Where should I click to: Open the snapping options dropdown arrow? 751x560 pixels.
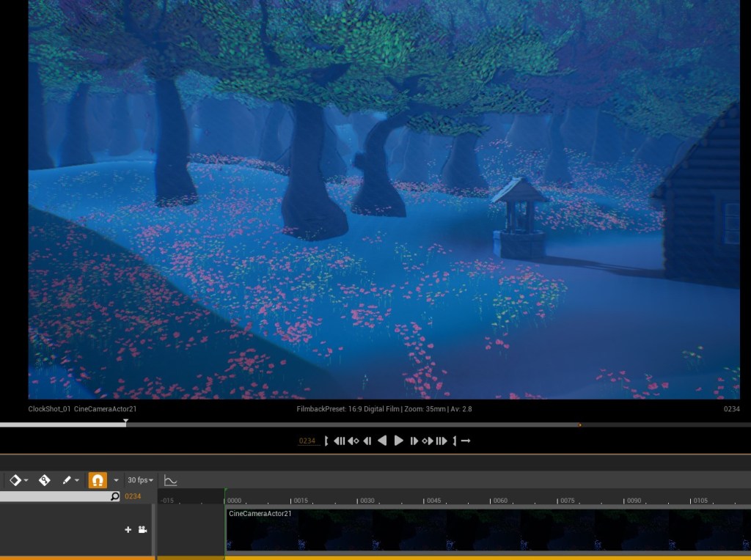pos(116,480)
